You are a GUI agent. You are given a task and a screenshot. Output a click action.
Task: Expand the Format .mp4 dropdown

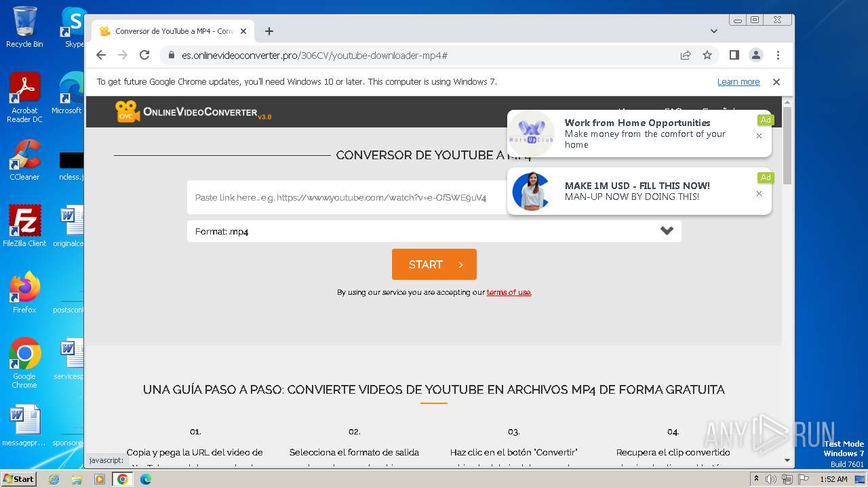434,231
